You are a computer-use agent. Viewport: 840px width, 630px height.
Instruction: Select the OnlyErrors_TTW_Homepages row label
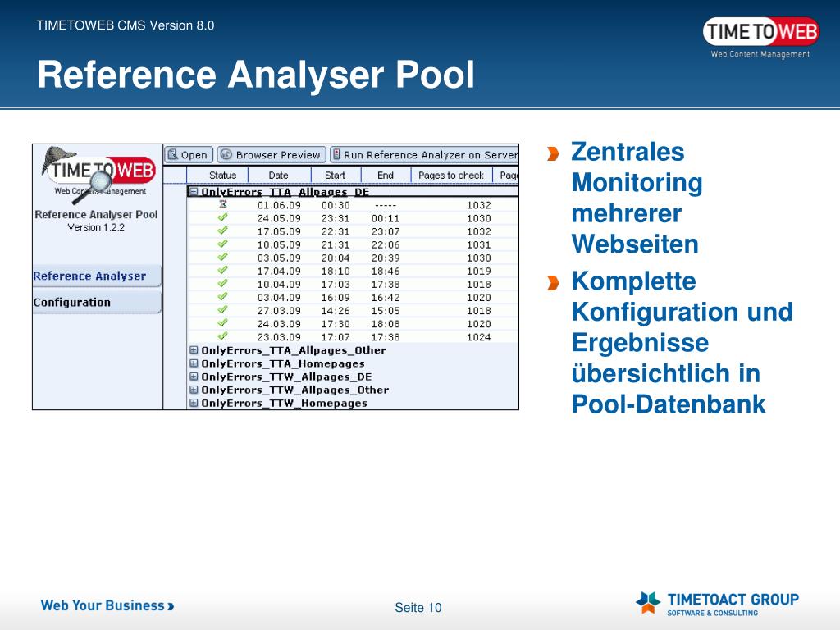click(x=285, y=404)
